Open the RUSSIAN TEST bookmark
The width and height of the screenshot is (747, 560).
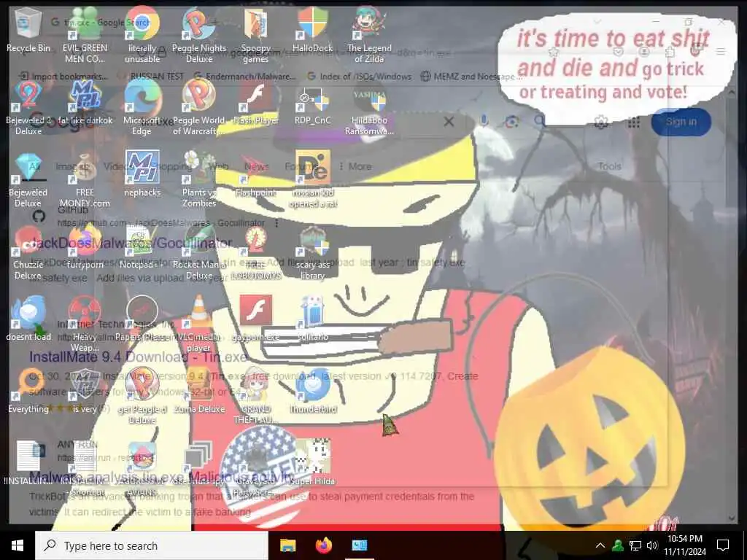pyautogui.click(x=152, y=76)
